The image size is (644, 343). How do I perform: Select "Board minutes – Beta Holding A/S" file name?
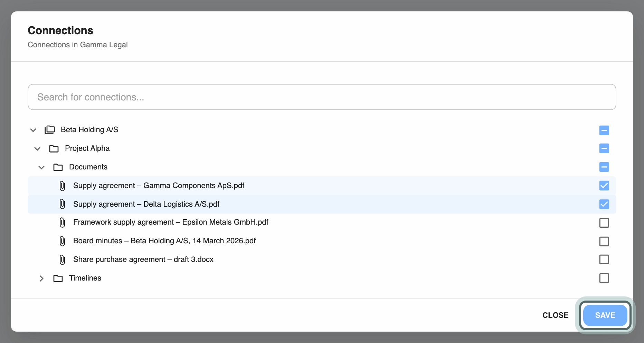coord(164,241)
